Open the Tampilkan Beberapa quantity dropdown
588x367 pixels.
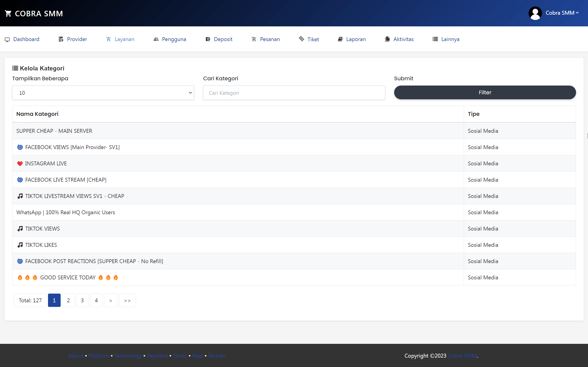(103, 92)
